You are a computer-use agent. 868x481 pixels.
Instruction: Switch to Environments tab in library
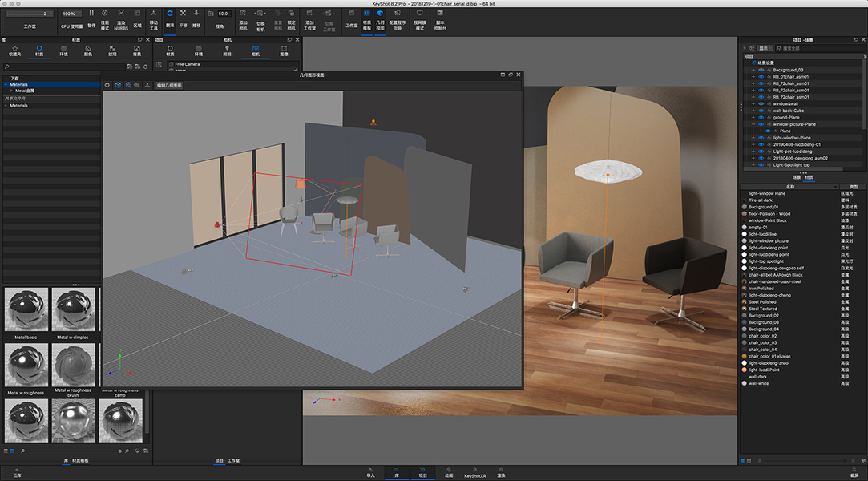63,51
